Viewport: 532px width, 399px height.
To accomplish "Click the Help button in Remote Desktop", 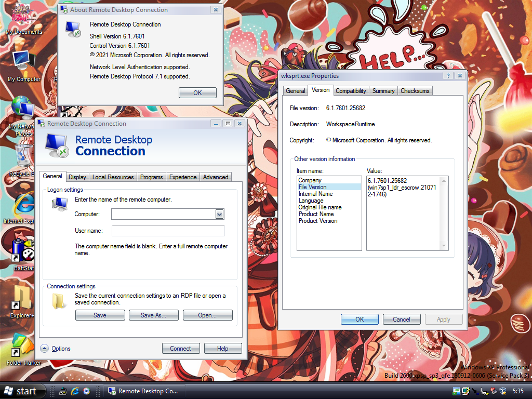I will coord(223,349).
